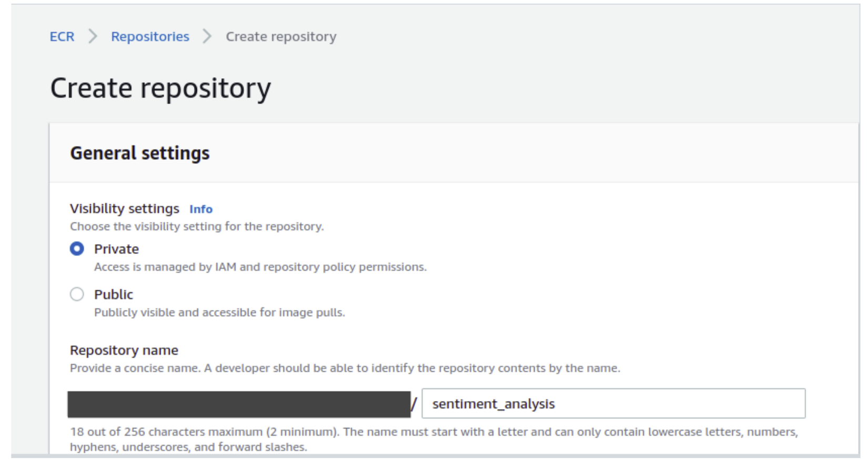The height and width of the screenshot is (465, 868).
Task: Click the Public option label
Action: pos(114,294)
